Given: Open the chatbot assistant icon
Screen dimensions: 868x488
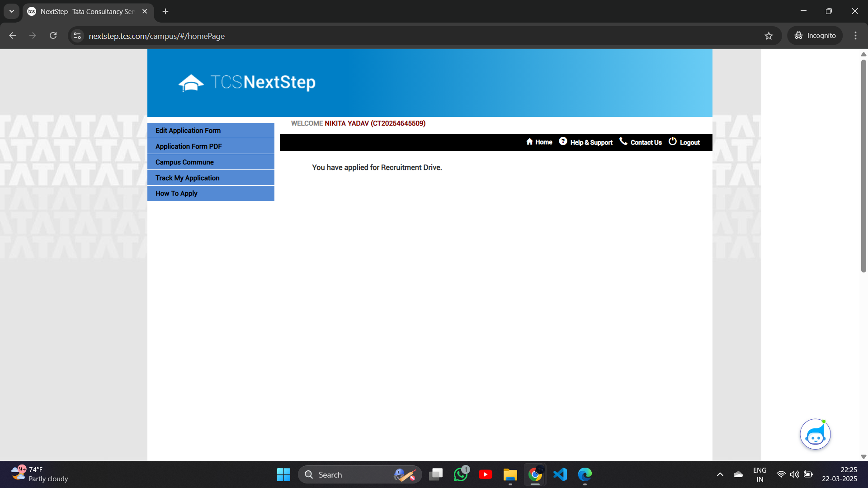Looking at the screenshot, I should click(815, 435).
